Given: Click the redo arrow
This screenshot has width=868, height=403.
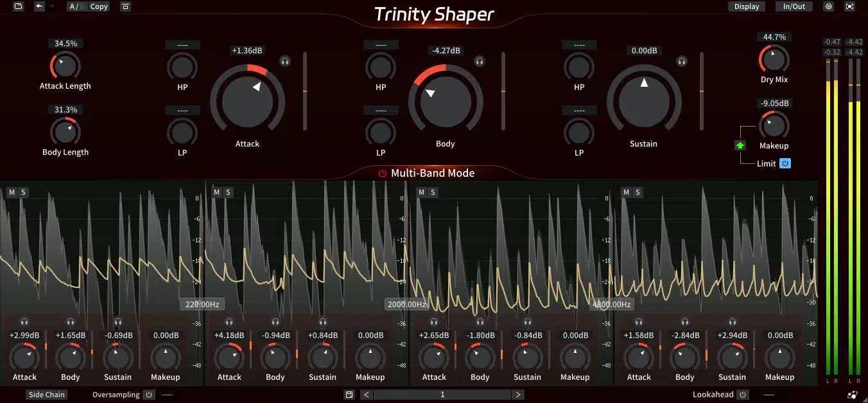Looking at the screenshot, I should tap(51, 6).
